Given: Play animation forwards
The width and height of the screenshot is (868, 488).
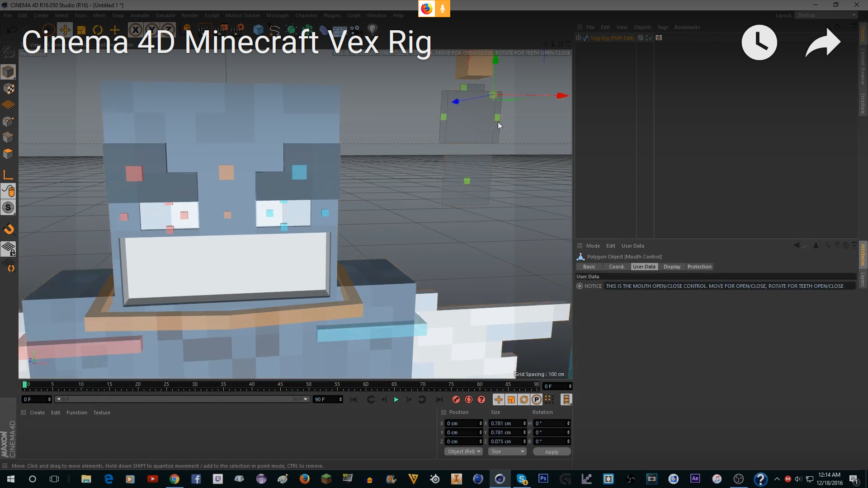Looking at the screenshot, I should pyautogui.click(x=396, y=399).
